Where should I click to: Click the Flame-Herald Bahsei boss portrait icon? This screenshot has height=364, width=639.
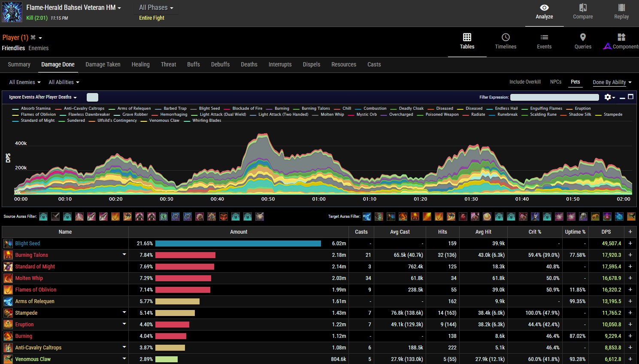pyautogui.click(x=12, y=12)
